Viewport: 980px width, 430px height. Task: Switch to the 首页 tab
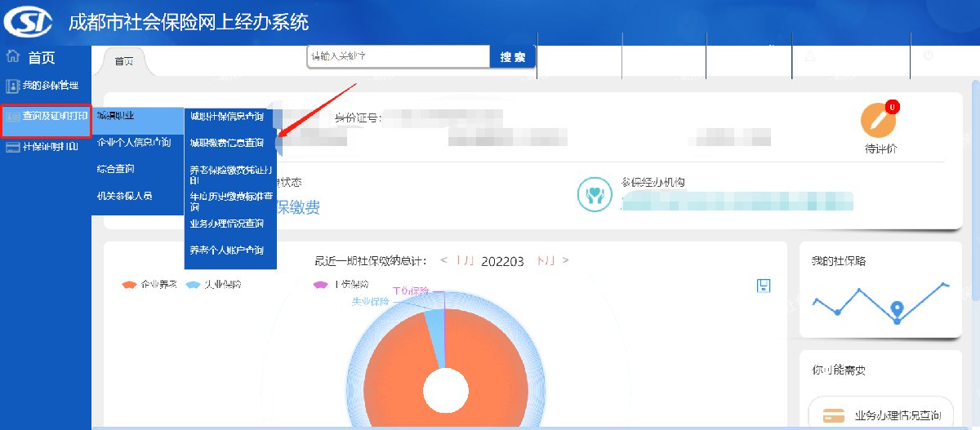tap(123, 61)
